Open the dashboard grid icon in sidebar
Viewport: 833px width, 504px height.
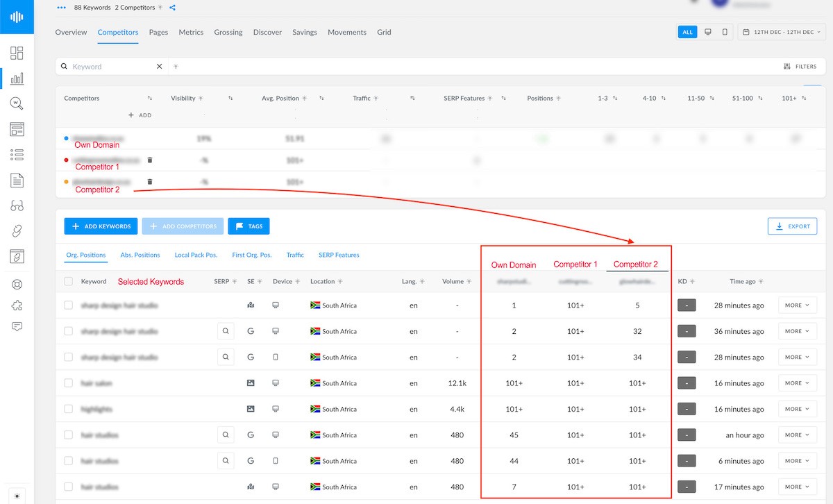click(x=17, y=53)
